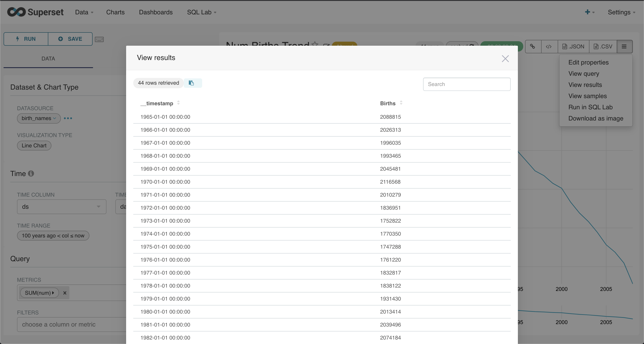Select View query menu entry
The width and height of the screenshot is (644, 344).
click(583, 74)
